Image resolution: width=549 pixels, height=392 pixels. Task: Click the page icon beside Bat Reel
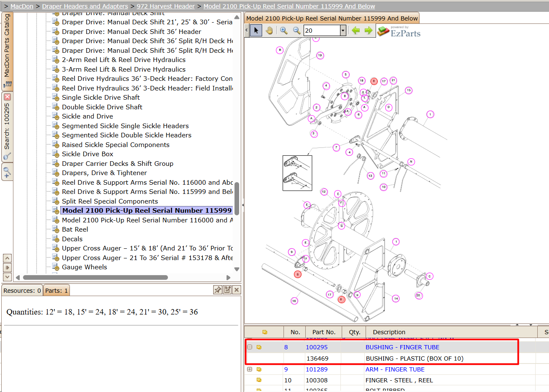point(56,229)
